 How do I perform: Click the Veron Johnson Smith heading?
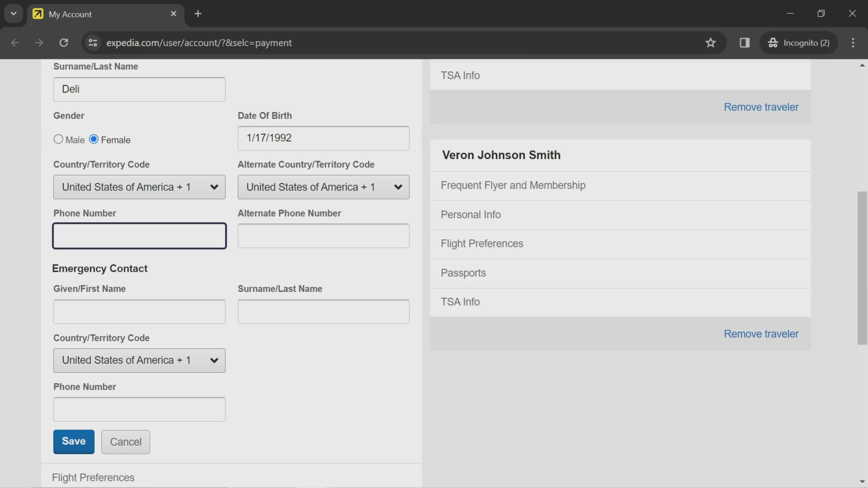pos(501,155)
